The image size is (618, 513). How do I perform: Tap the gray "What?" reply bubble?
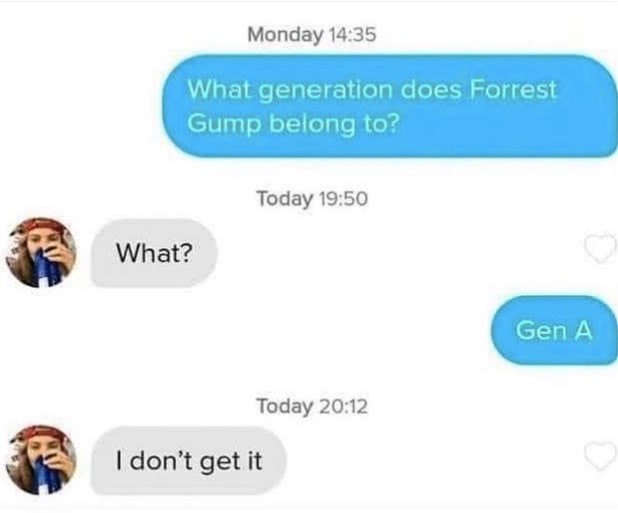click(x=154, y=253)
